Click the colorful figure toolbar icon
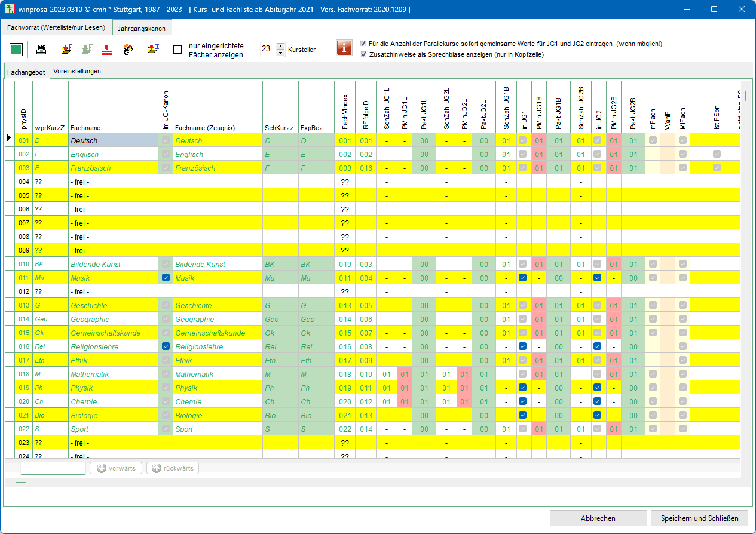The width and height of the screenshot is (756, 534). 127,50
